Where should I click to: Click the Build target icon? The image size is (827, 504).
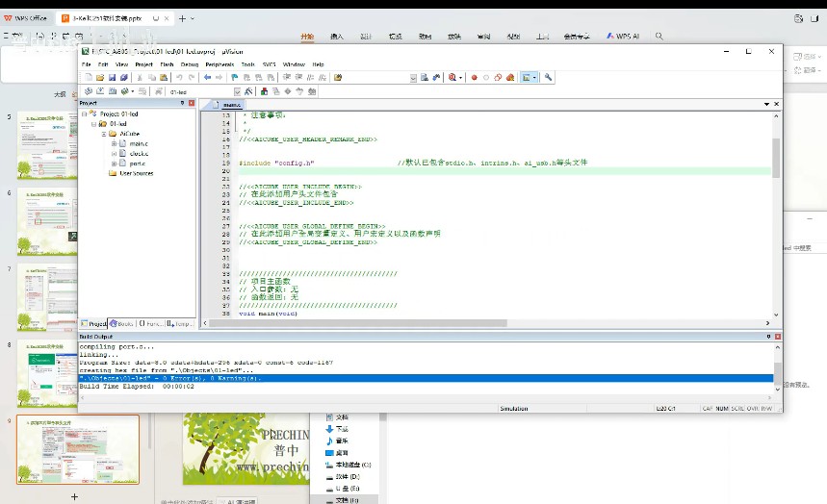click(101, 90)
